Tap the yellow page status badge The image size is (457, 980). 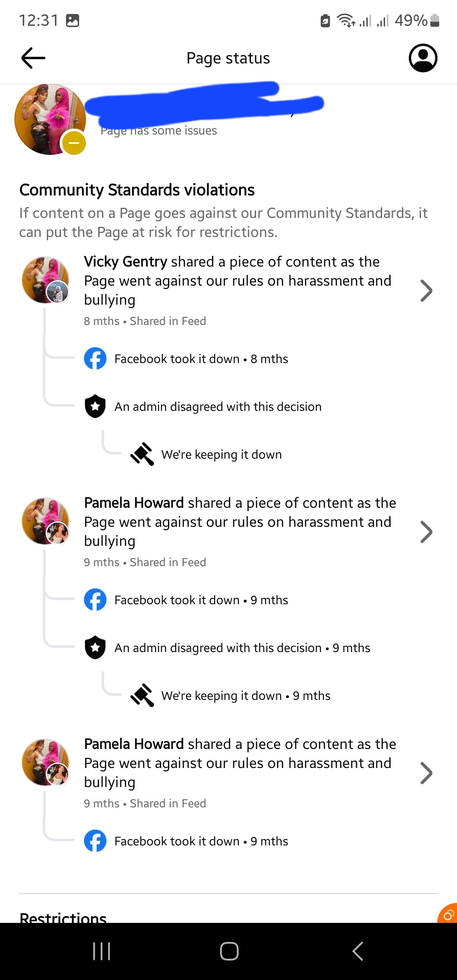click(x=74, y=143)
